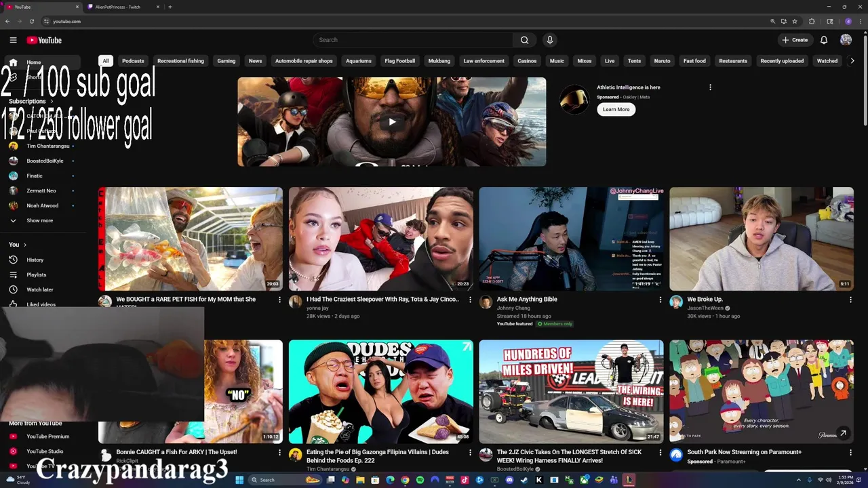
Task: Select the 'Gaming' chip
Action: pos(226,61)
